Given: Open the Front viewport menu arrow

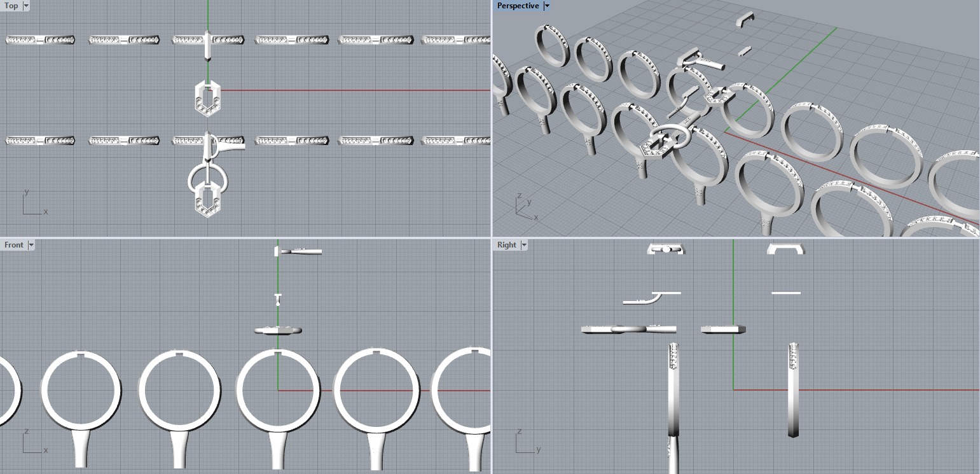Looking at the screenshot, I should 31,245.
